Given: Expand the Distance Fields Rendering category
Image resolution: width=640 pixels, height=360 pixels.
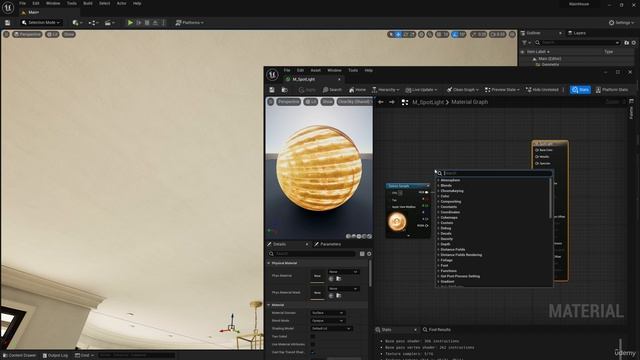Looking at the screenshot, I should click(x=461, y=255).
